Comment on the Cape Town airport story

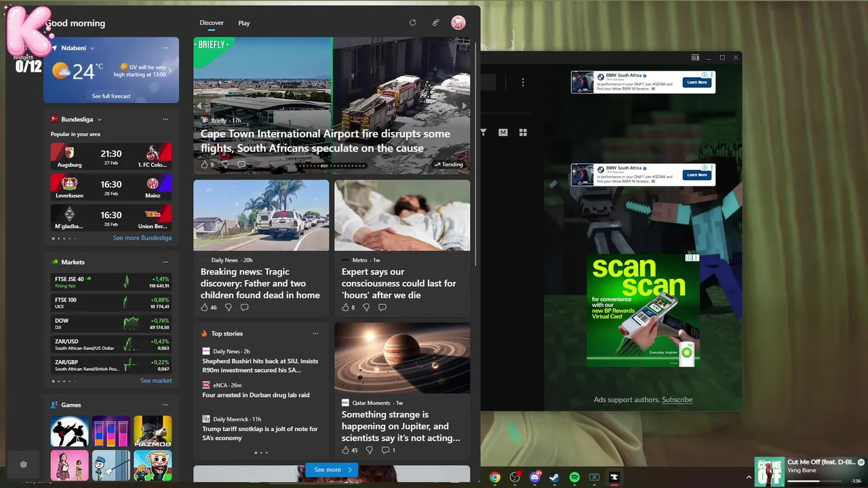coord(241,165)
